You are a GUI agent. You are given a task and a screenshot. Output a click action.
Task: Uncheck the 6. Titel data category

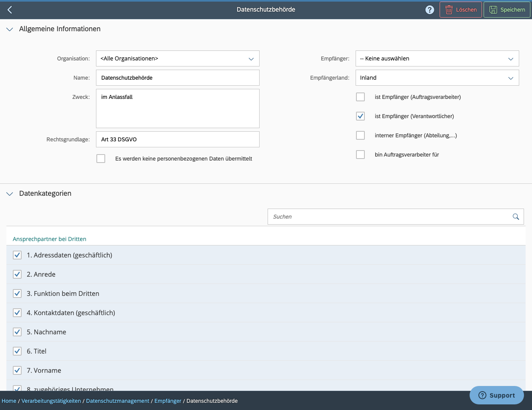17,351
